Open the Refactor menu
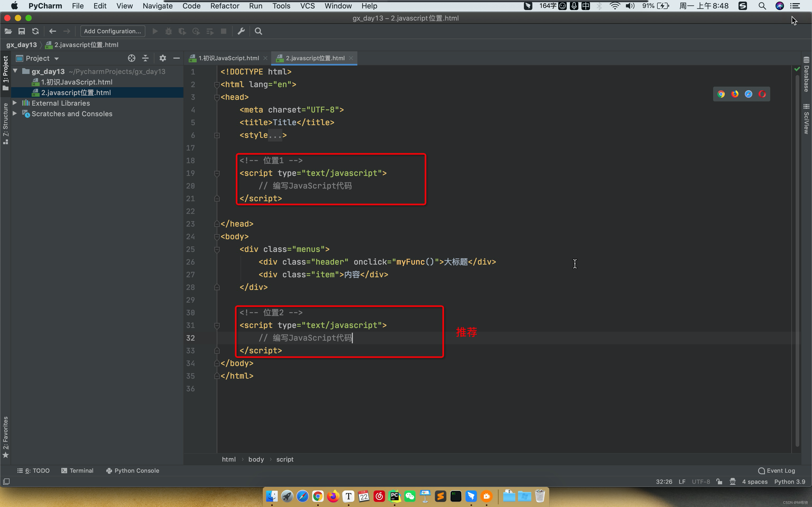 tap(224, 6)
